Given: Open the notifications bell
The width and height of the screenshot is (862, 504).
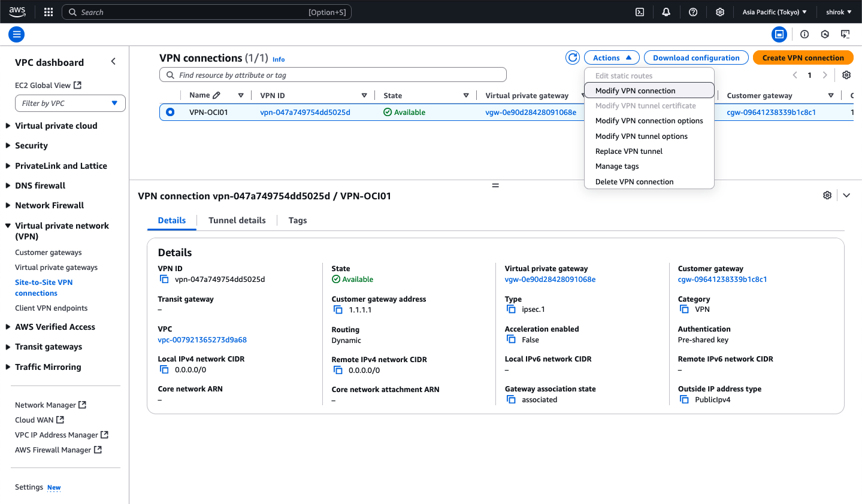Looking at the screenshot, I should 666,11.
